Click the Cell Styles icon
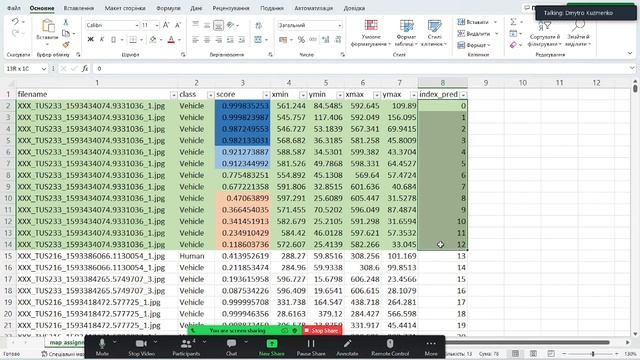This screenshot has height=360, width=640. click(434, 25)
